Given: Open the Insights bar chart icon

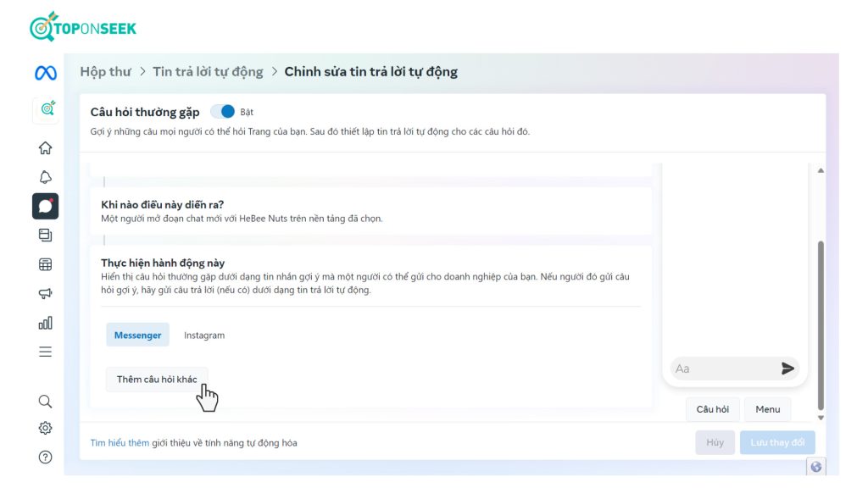Looking at the screenshot, I should click(x=46, y=323).
